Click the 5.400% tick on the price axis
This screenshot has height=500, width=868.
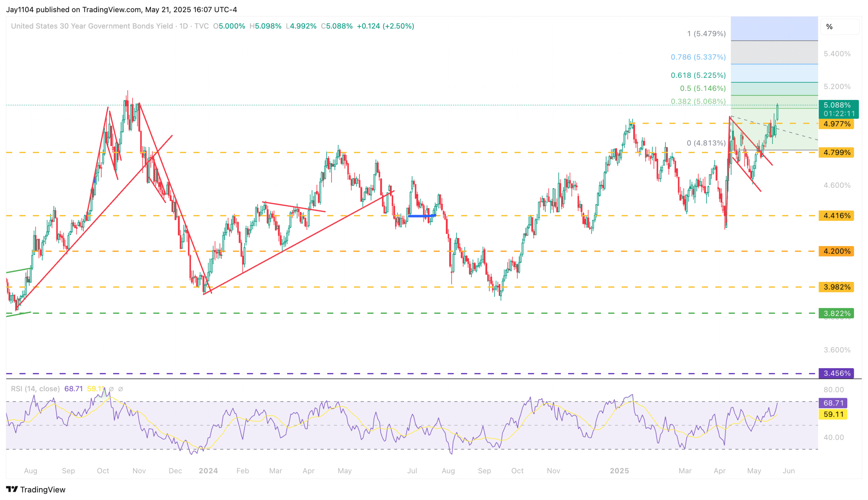click(x=837, y=54)
